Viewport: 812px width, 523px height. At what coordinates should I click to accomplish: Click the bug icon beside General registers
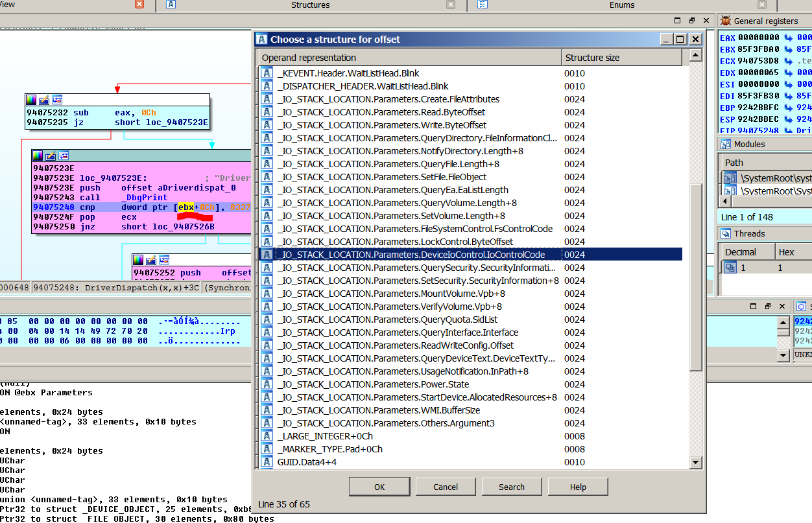coord(726,21)
